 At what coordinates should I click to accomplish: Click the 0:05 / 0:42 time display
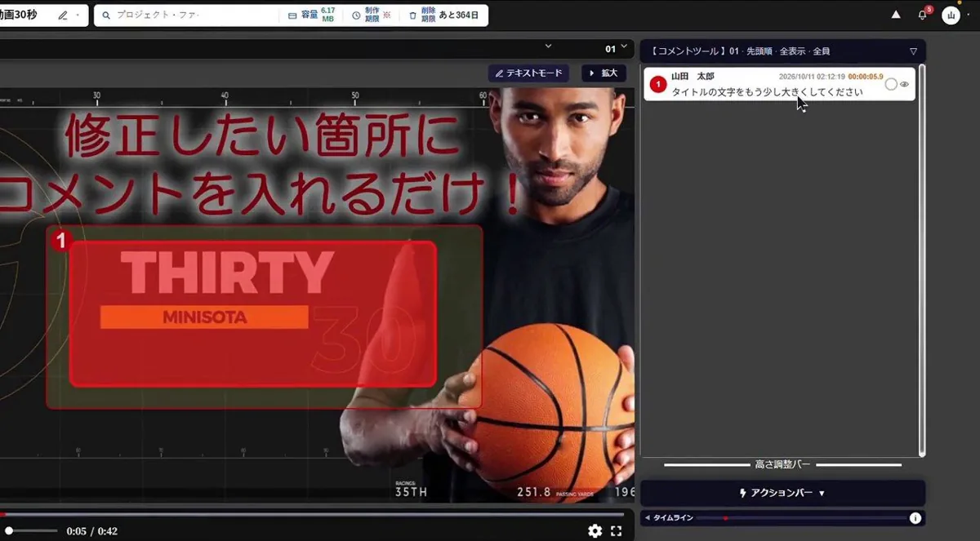(x=92, y=531)
